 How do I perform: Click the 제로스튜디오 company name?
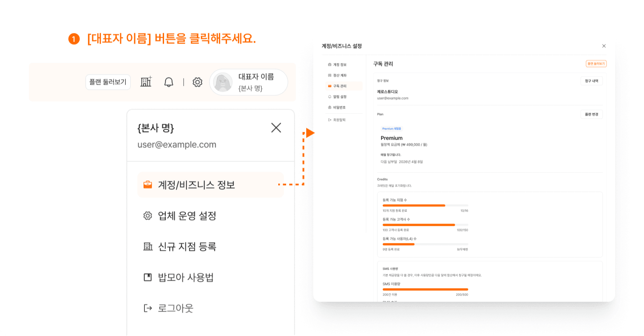tap(388, 92)
